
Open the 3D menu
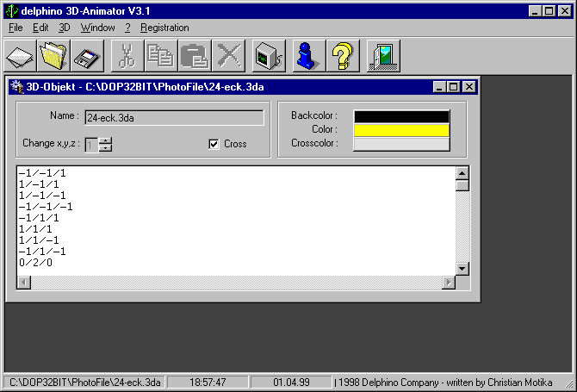point(65,28)
